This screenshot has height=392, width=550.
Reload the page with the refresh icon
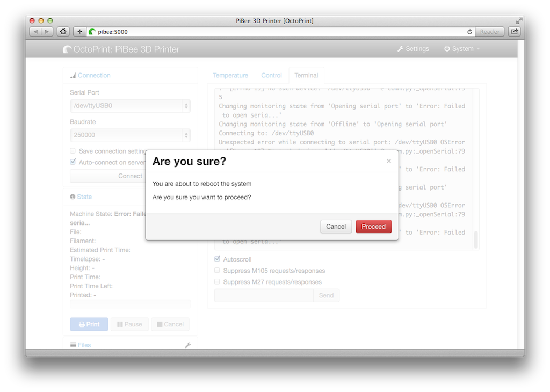click(x=469, y=32)
